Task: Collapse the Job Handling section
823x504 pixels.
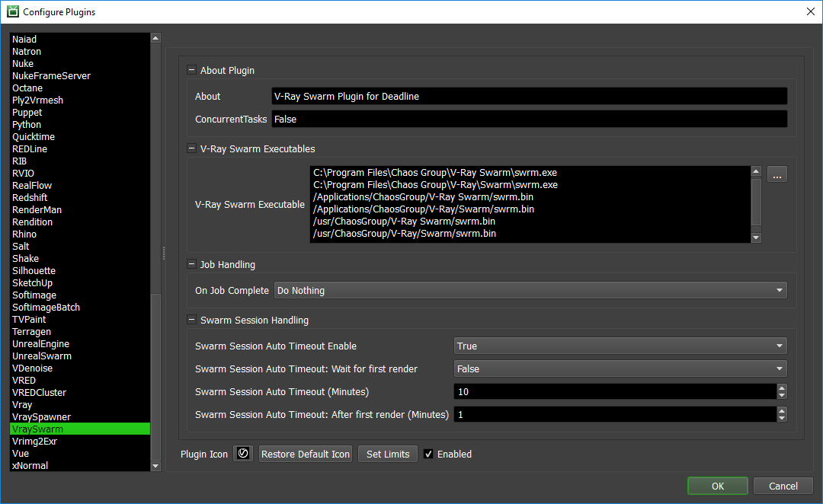Action: [x=191, y=264]
